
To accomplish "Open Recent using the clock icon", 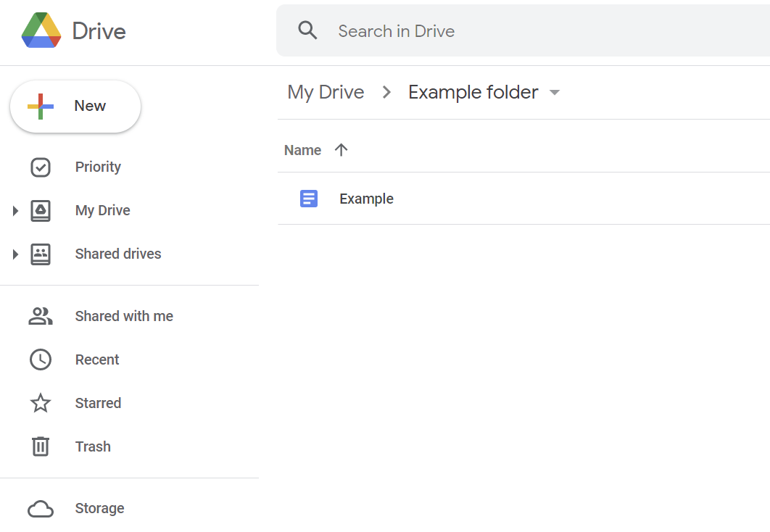I will pyautogui.click(x=41, y=359).
